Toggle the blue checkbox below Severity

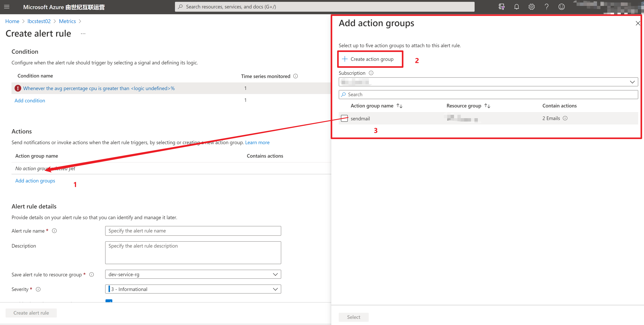click(x=109, y=301)
